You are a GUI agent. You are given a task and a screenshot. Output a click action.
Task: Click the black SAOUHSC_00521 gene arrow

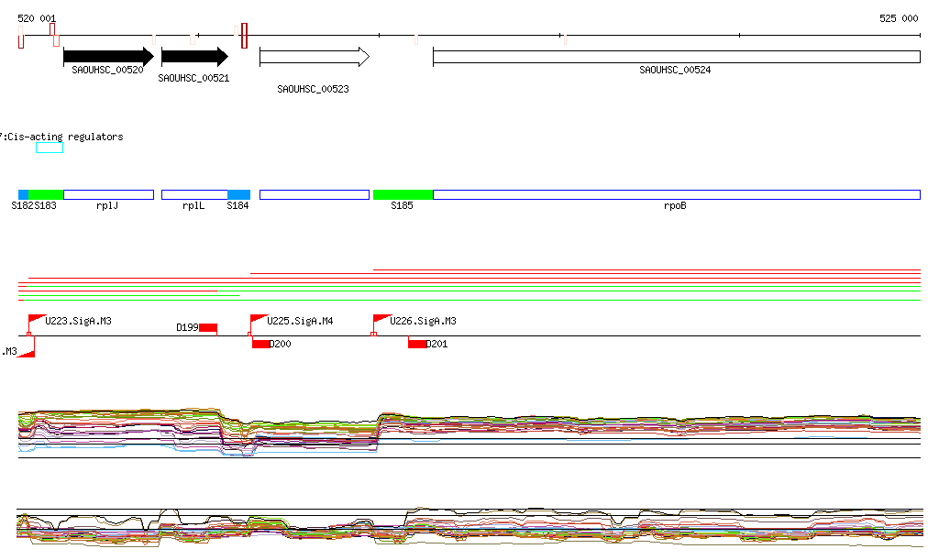[x=193, y=57]
